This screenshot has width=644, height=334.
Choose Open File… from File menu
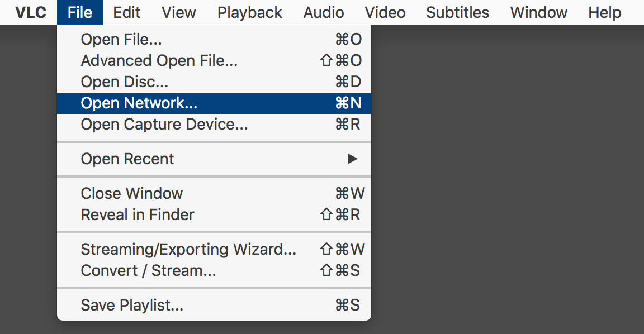(214, 40)
